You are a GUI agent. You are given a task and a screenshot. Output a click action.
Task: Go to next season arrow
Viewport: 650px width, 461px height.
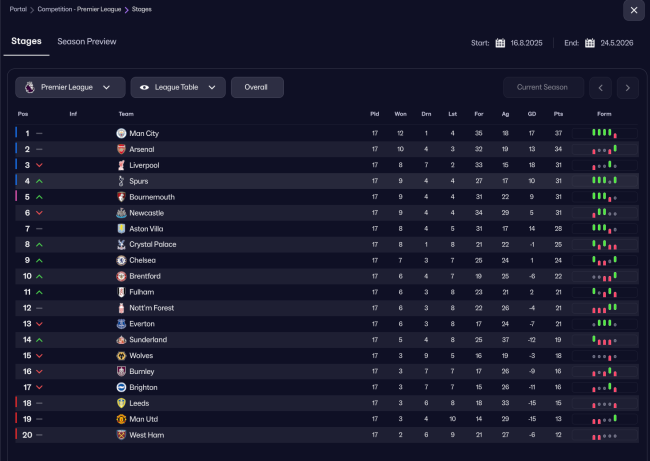[x=627, y=88]
